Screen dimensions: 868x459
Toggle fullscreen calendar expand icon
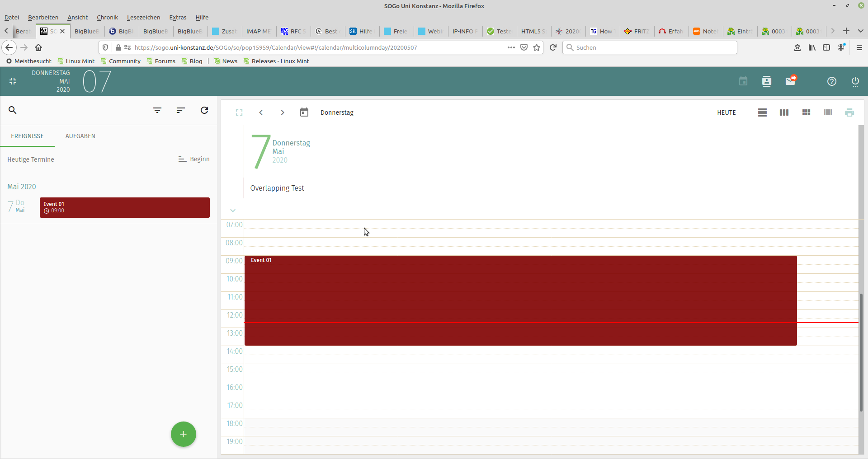(239, 112)
